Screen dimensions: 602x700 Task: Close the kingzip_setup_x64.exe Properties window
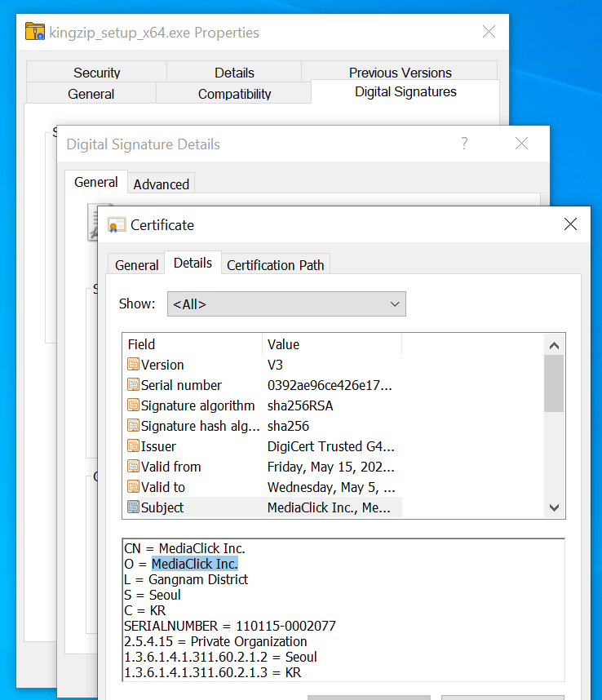(489, 32)
